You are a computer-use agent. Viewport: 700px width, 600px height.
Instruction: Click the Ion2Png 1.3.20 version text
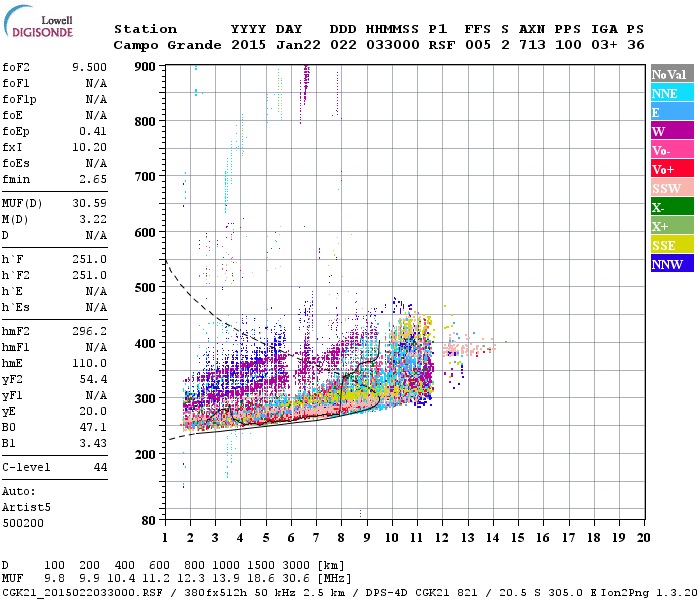click(x=649, y=593)
